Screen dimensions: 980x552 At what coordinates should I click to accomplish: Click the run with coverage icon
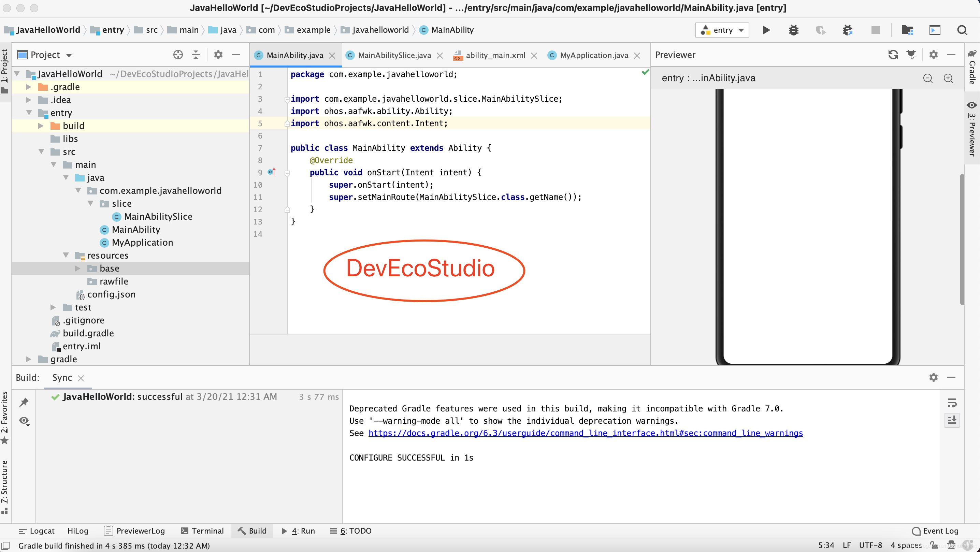point(821,30)
